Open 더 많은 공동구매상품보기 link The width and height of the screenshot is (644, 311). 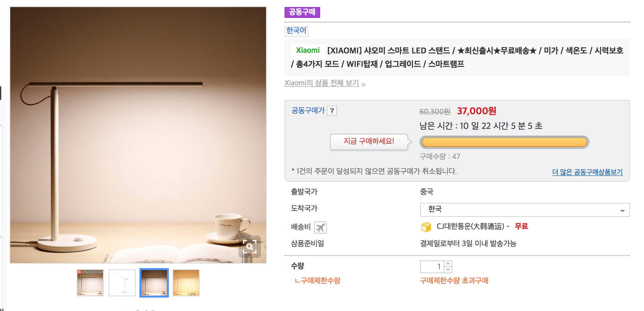click(587, 172)
